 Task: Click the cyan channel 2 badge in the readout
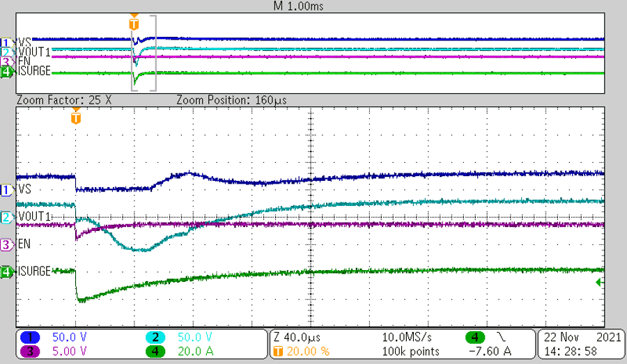point(155,338)
